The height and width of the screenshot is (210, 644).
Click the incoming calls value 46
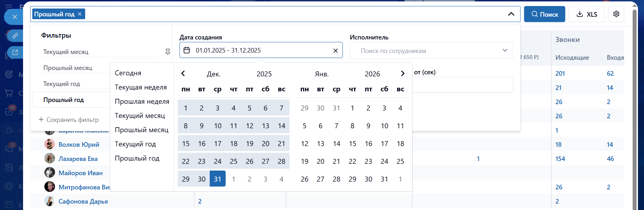[610, 159]
